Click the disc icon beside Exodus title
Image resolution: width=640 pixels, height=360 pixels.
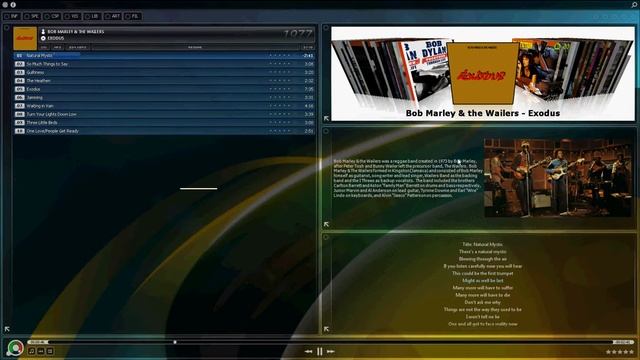[x=43, y=38]
